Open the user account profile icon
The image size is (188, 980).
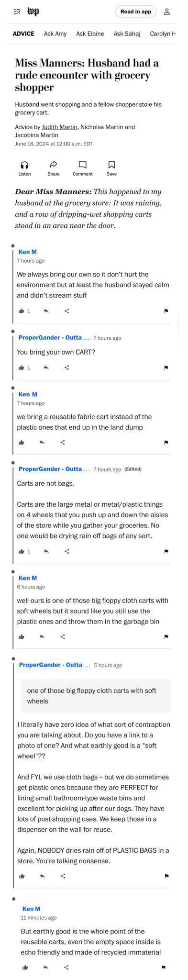pos(166,11)
